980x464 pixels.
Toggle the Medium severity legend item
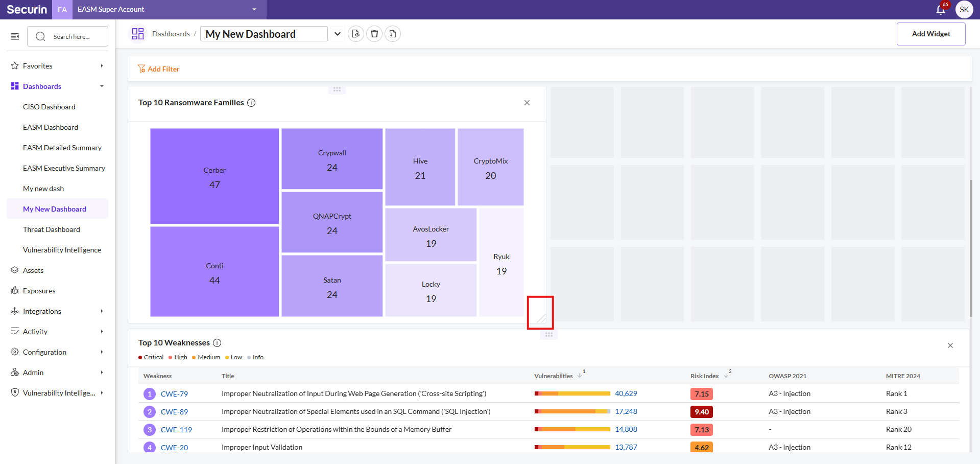pos(206,357)
